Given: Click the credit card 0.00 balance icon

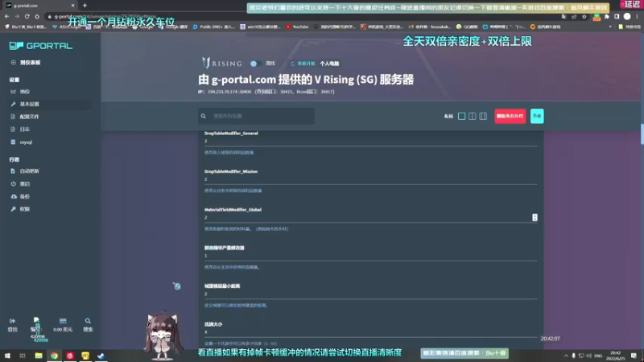Looking at the screenshot, I should [63, 321].
